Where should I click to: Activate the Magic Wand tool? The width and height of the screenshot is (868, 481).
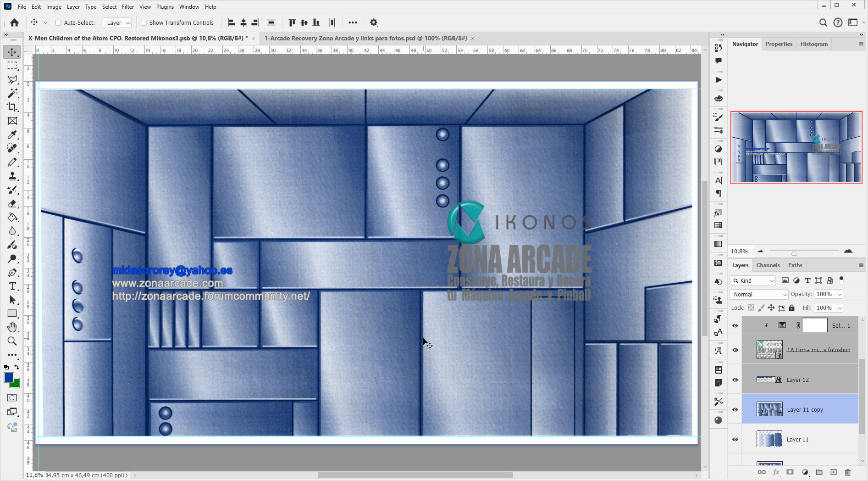[12, 93]
